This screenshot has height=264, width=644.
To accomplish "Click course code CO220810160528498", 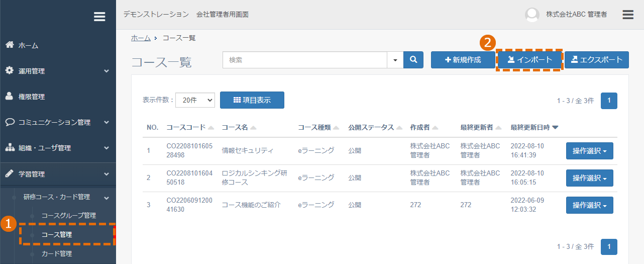I will click(189, 151).
